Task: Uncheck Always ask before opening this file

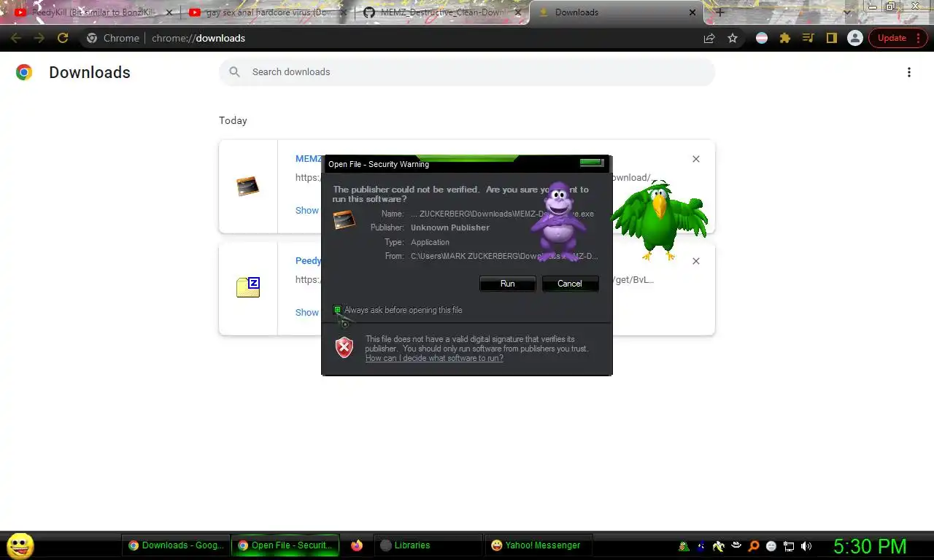Action: click(337, 310)
